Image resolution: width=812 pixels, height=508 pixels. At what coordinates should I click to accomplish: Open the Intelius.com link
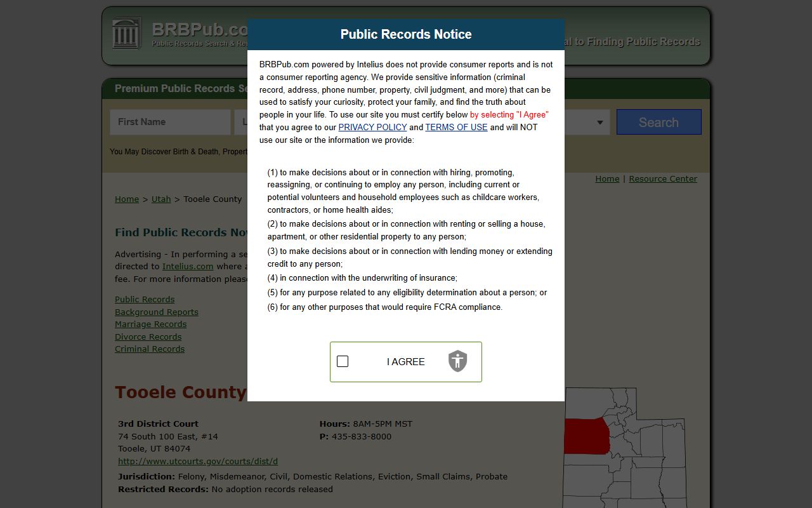coord(188,266)
